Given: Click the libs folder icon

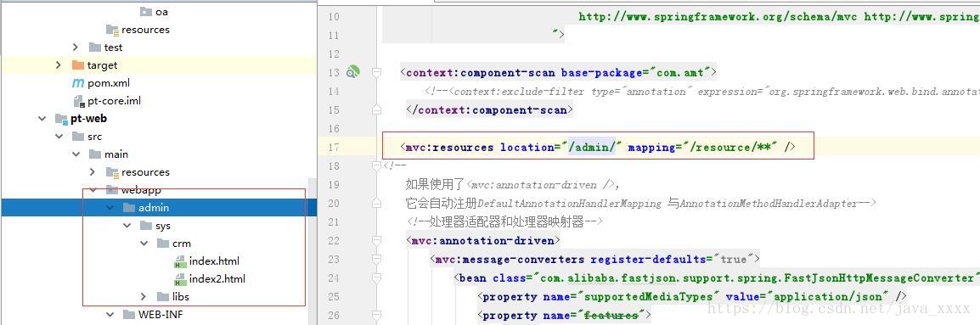Looking at the screenshot, I should (x=163, y=296).
